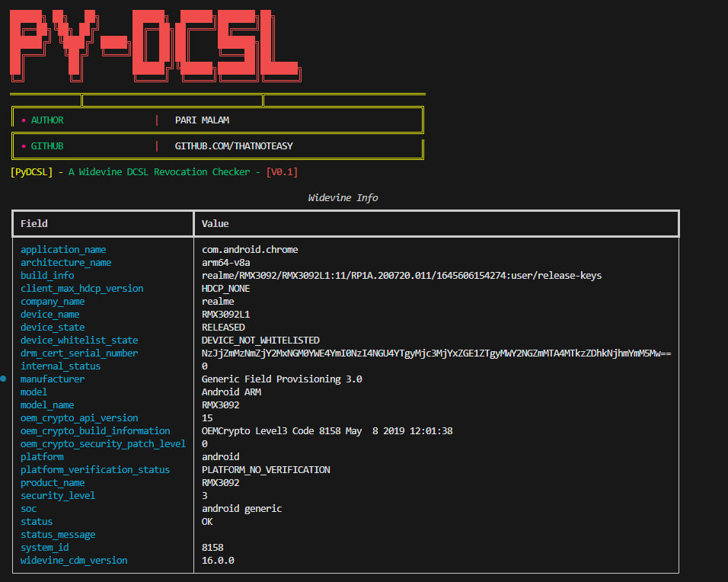Viewport: 728px width, 582px height.
Task: Click the DEVICE_NOT_WHITELISTED value
Action: 260,341
